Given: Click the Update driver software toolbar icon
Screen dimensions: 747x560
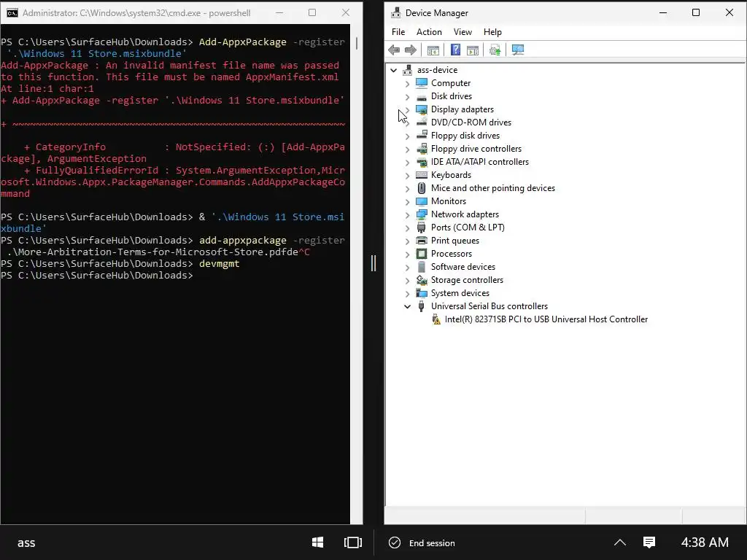Looking at the screenshot, I should (495, 50).
